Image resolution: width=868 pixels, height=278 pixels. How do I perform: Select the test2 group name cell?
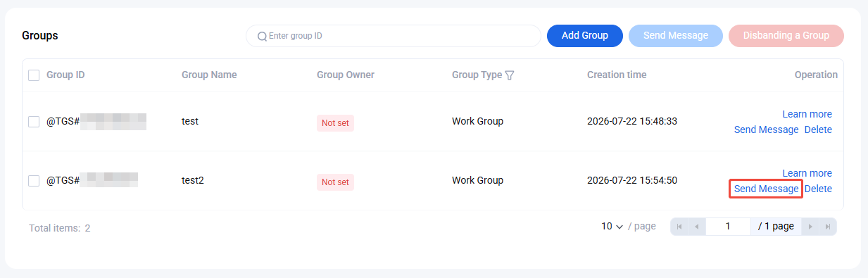tap(193, 180)
